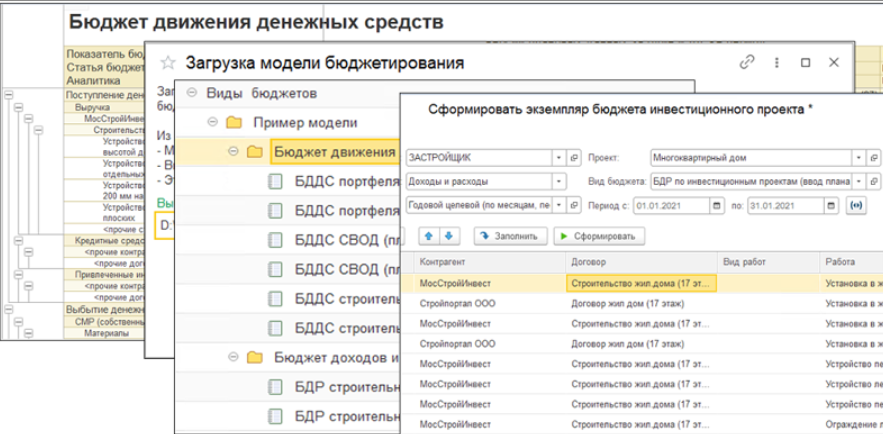Edit the Период с date field 01.01.2021
The height and width of the screenshot is (434, 883).
tap(672, 205)
